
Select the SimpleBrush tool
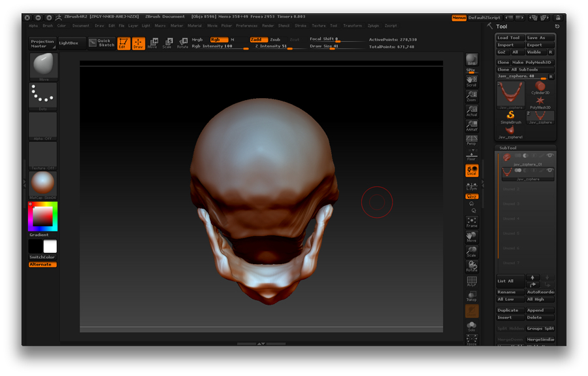pyautogui.click(x=511, y=118)
